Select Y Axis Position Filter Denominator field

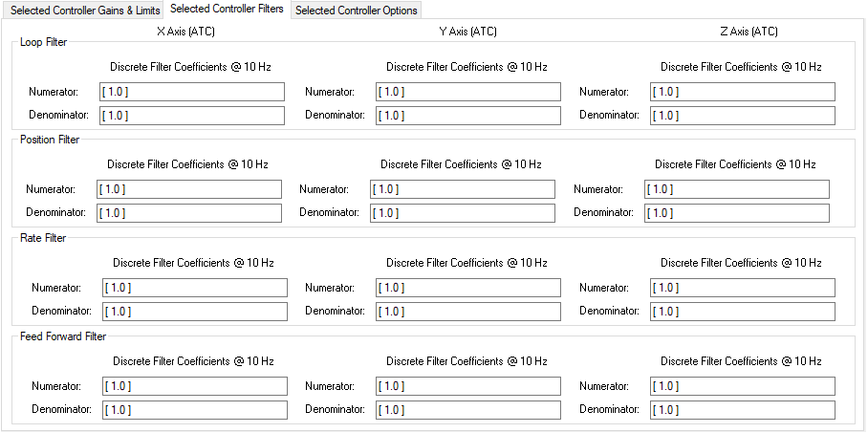point(462,213)
